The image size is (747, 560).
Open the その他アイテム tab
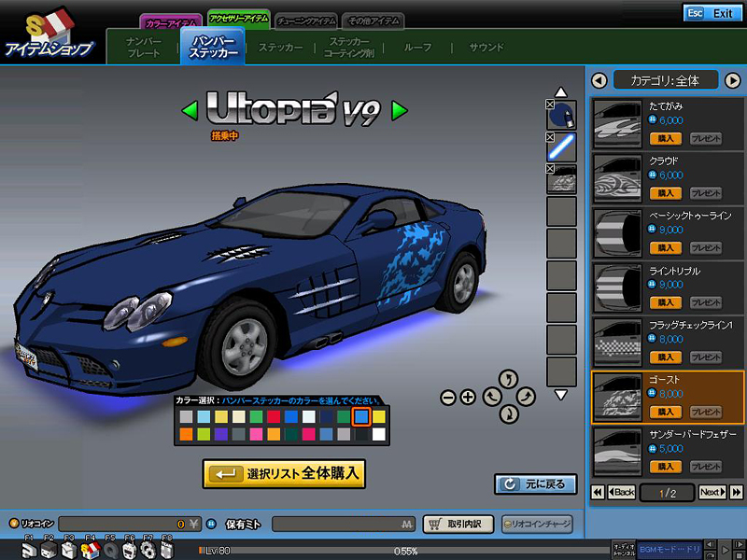pos(373,21)
